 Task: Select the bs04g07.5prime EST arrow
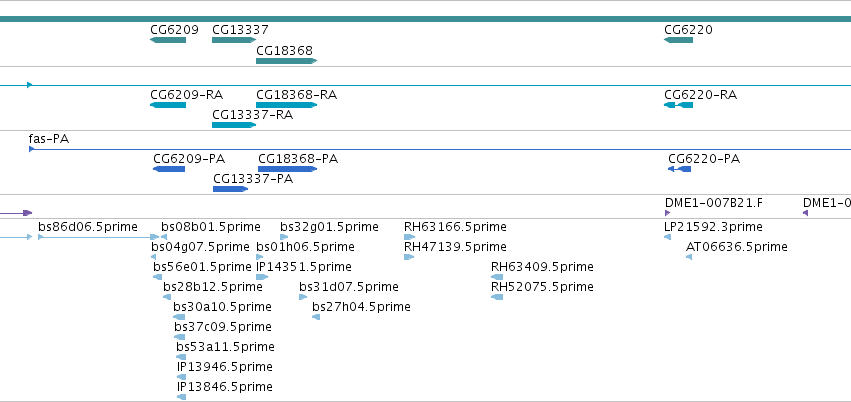pos(154,257)
